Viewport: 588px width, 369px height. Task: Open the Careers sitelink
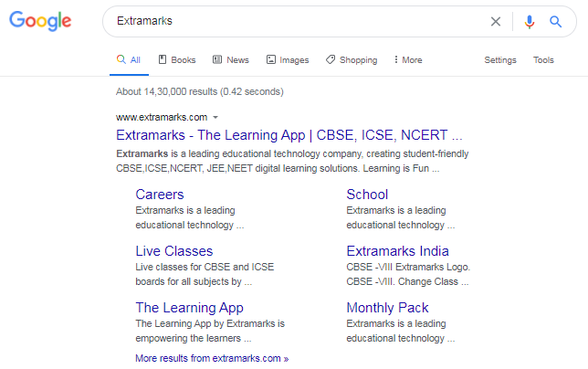pyautogui.click(x=160, y=195)
